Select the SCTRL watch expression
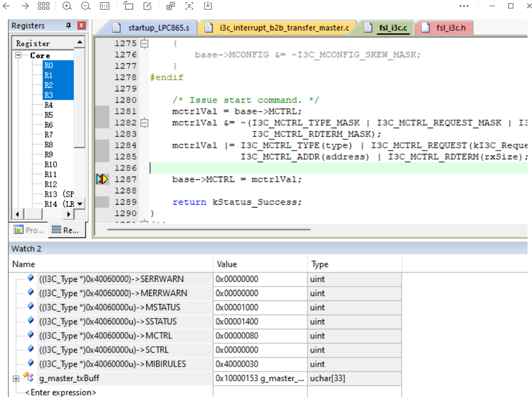The height and width of the screenshot is (397, 532). (103, 350)
